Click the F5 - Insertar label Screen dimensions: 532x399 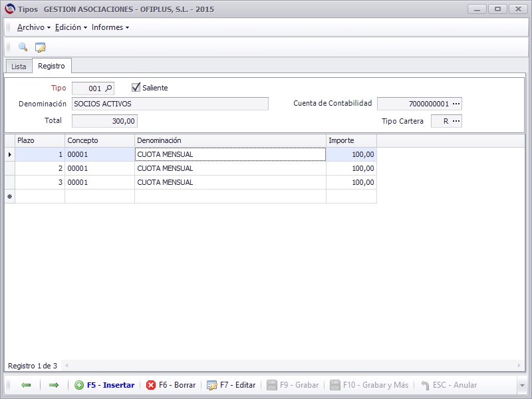tap(111, 385)
